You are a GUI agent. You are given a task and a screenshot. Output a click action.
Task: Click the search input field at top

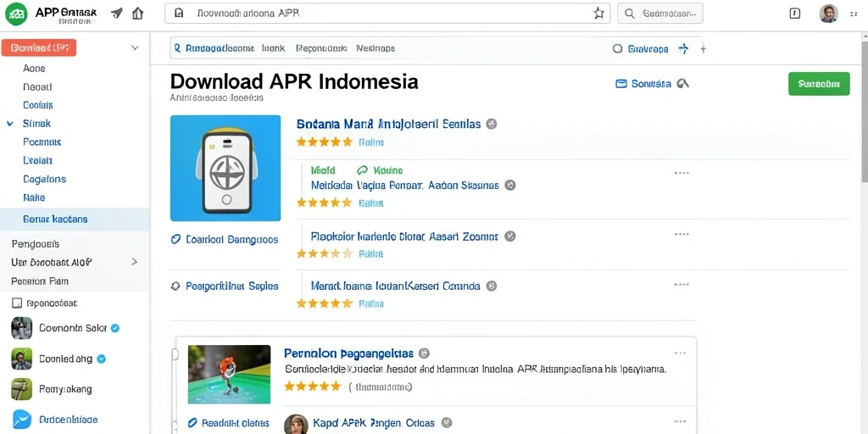pos(659,14)
